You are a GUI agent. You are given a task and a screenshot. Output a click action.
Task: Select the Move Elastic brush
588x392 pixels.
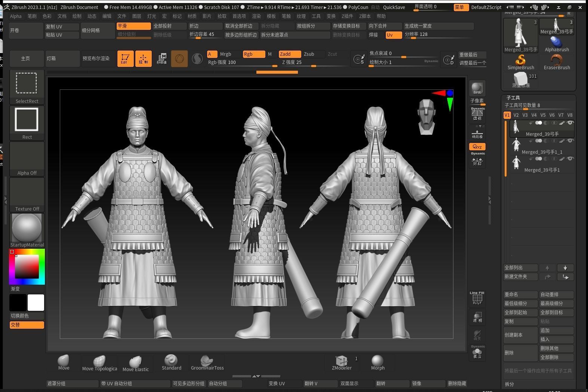(x=136, y=362)
